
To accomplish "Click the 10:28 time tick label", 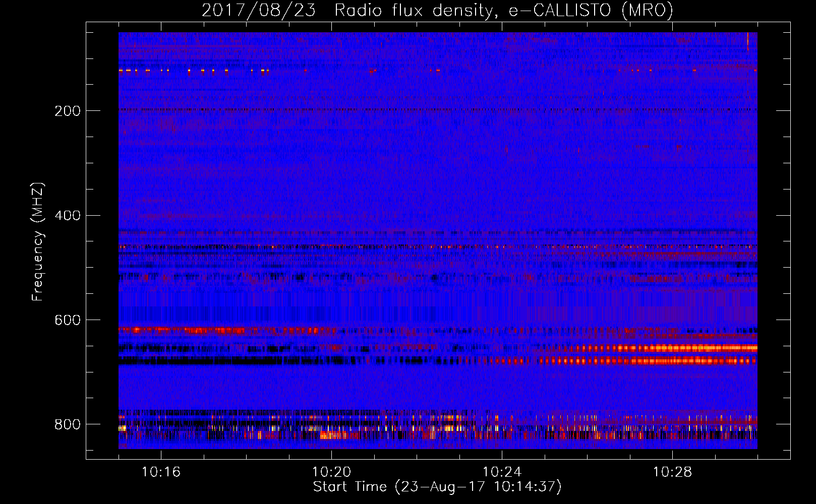I will (672, 472).
